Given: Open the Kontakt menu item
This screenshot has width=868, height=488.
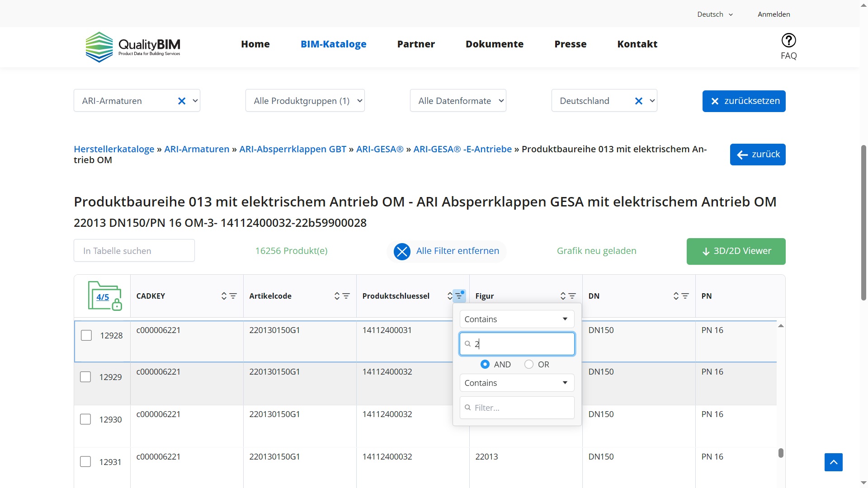Looking at the screenshot, I should [x=637, y=44].
